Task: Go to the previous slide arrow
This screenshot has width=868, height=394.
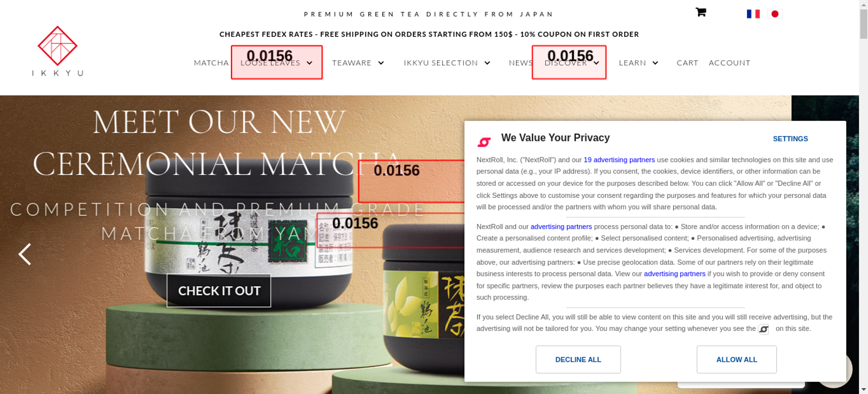Action: pos(25,254)
